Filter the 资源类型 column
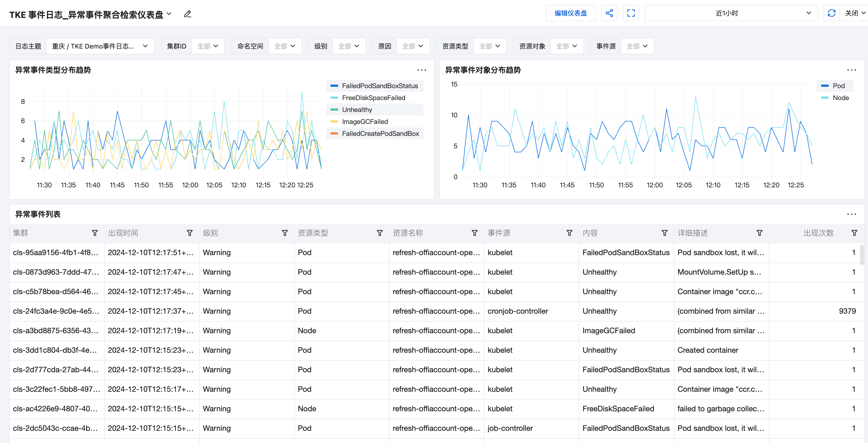 pos(380,233)
